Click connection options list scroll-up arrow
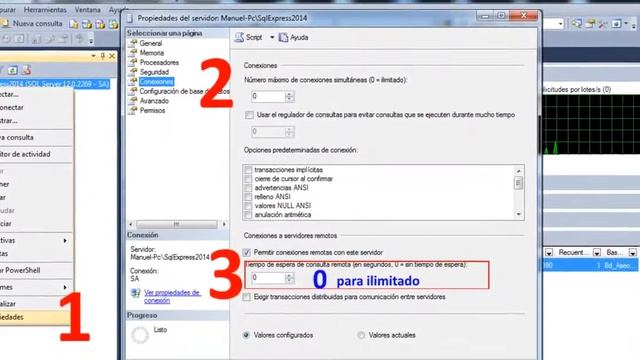Screen dimensions: 640x360 coord(519,171)
